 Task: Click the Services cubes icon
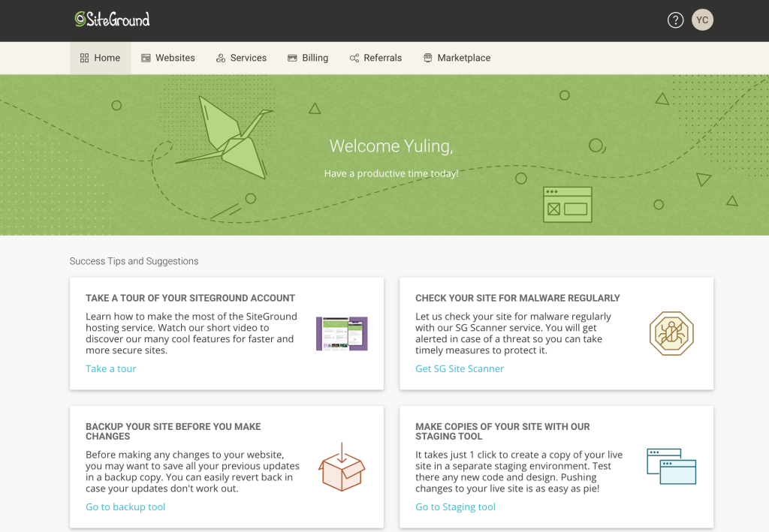pyautogui.click(x=221, y=58)
